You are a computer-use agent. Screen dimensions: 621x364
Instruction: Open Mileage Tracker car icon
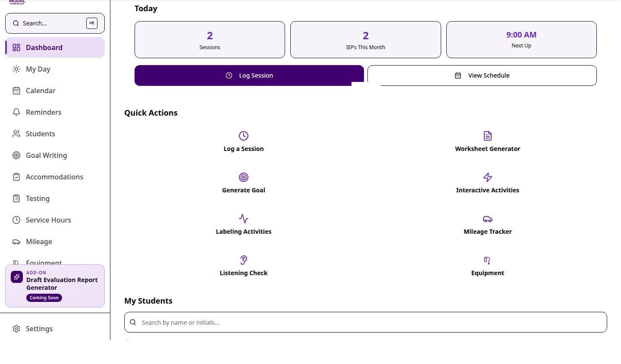pos(488,219)
